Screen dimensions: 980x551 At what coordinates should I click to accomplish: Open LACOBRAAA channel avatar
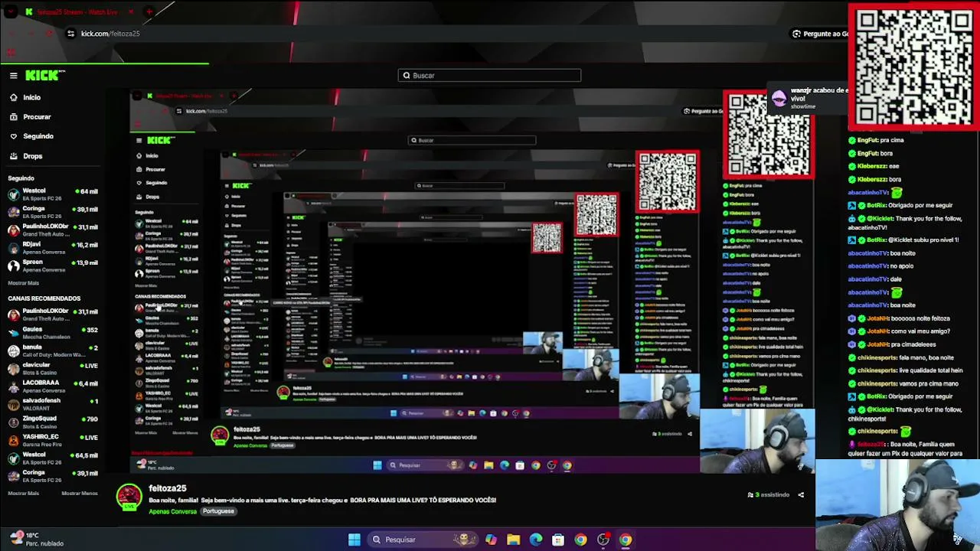pyautogui.click(x=13, y=386)
